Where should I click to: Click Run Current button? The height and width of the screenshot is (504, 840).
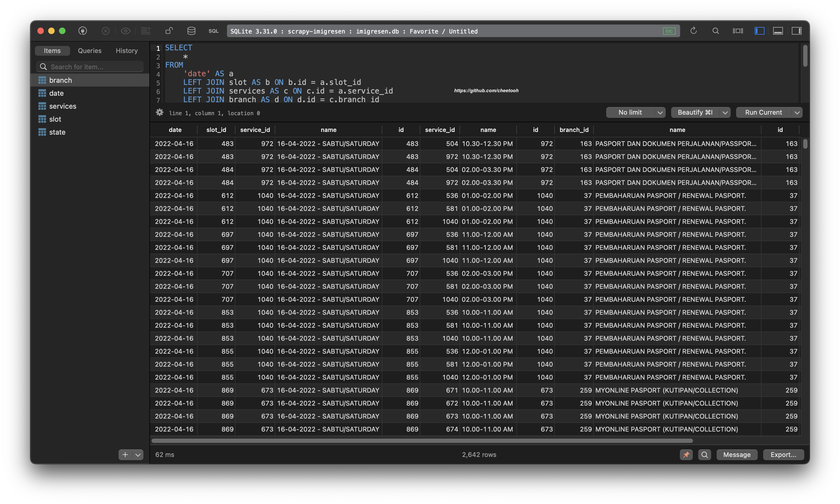[763, 112]
